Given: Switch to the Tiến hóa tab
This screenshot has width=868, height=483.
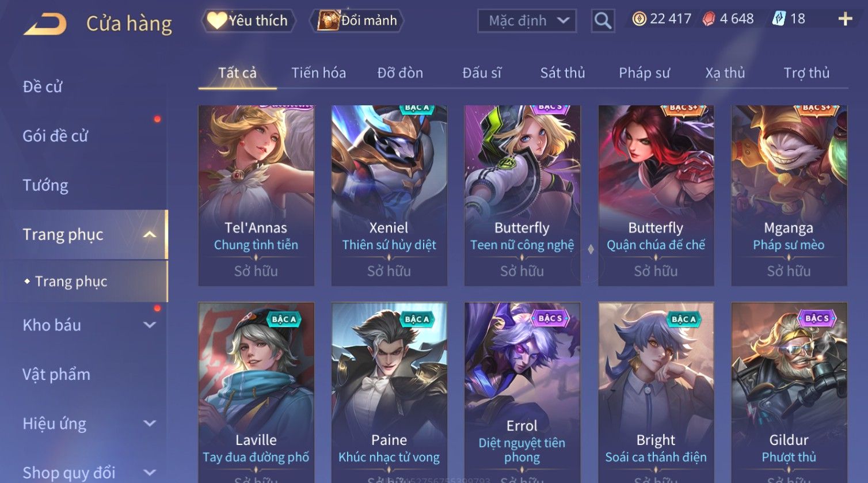Looking at the screenshot, I should (x=318, y=73).
